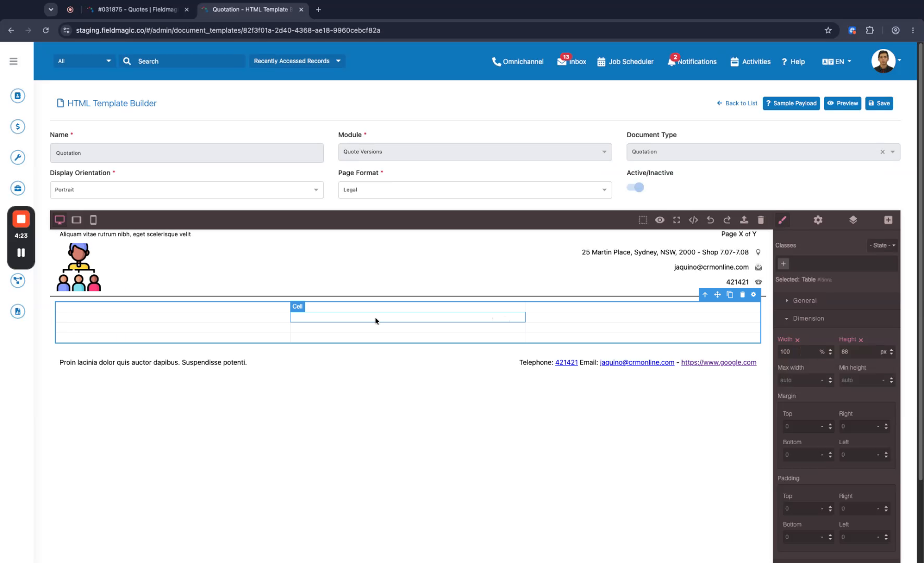The width and height of the screenshot is (924, 563).
Task: Switch canvas to mobile device view
Action: [x=93, y=220]
